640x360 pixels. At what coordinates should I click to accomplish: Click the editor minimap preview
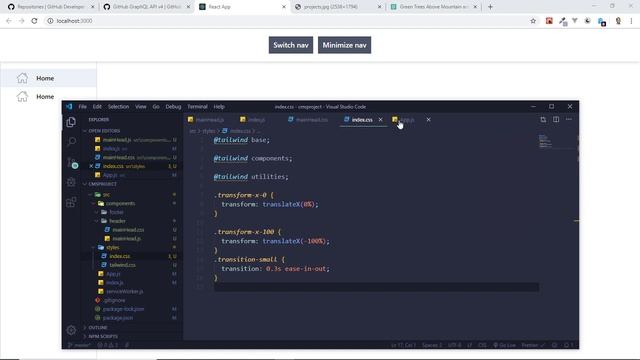pyautogui.click(x=545, y=141)
